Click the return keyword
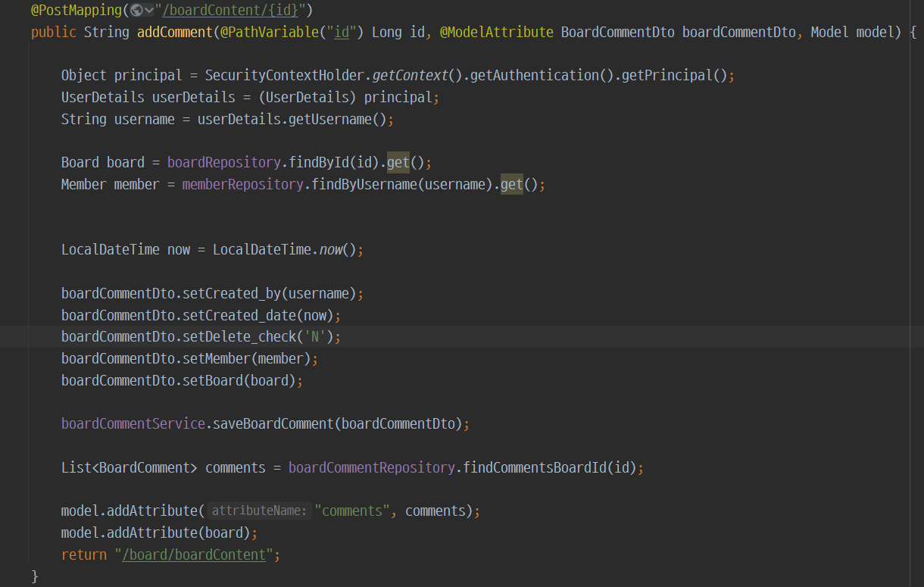 84,555
